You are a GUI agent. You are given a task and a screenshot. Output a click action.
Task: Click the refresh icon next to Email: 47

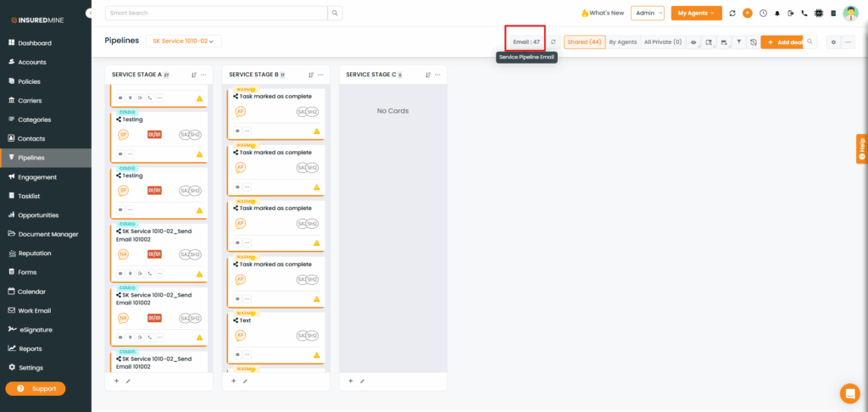click(x=554, y=42)
